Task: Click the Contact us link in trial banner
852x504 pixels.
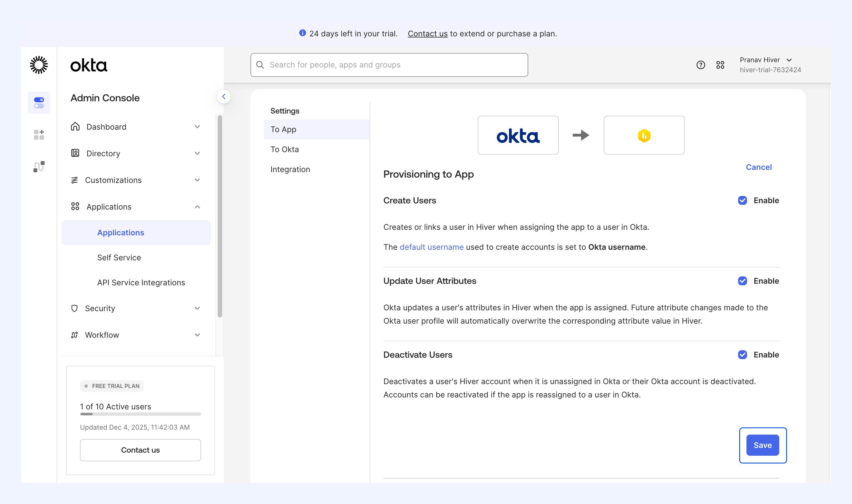Action: (428, 34)
